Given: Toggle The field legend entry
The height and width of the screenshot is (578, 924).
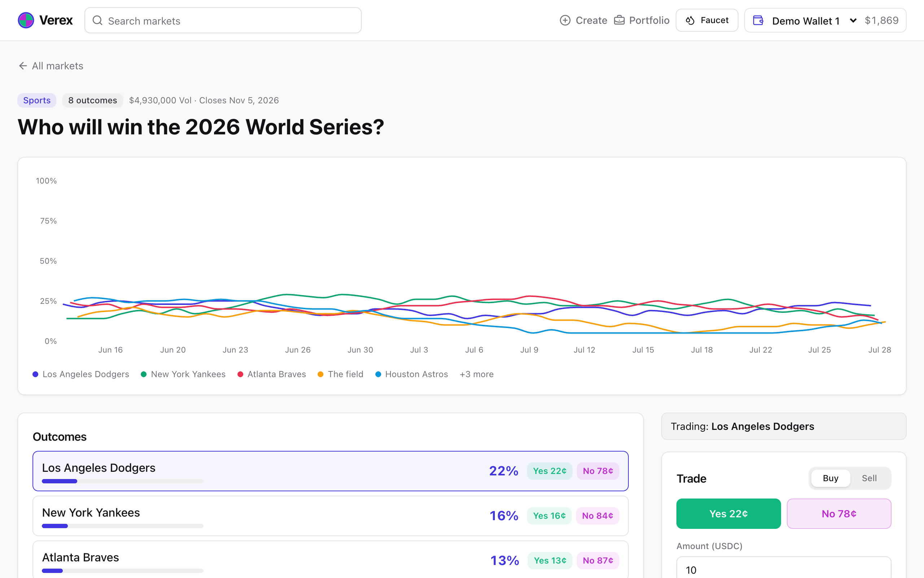Looking at the screenshot, I should tap(341, 374).
